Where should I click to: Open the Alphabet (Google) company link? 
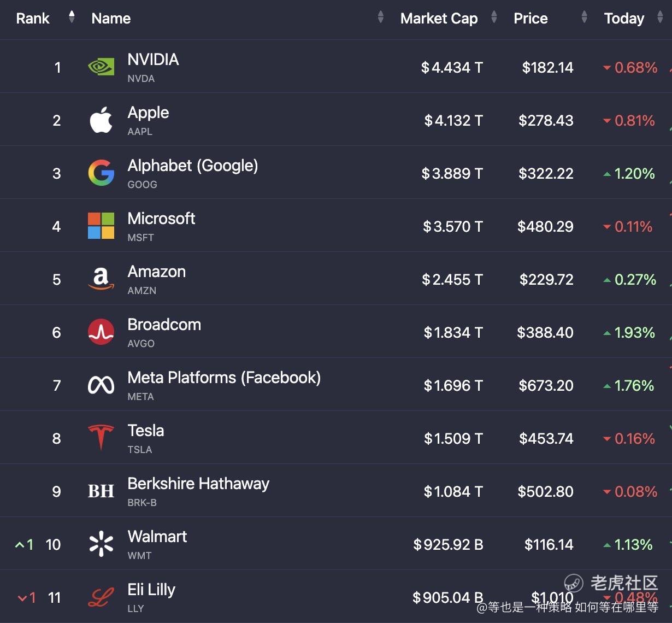click(192, 166)
